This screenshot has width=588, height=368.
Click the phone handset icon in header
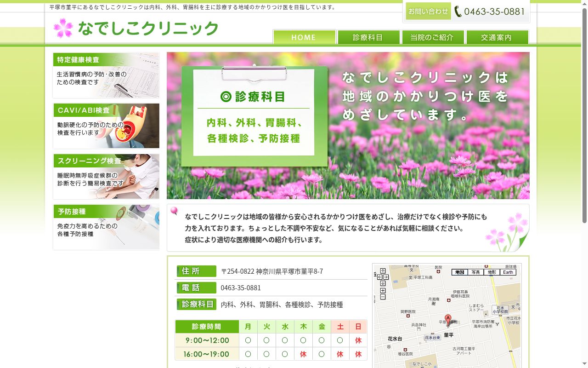(x=458, y=11)
